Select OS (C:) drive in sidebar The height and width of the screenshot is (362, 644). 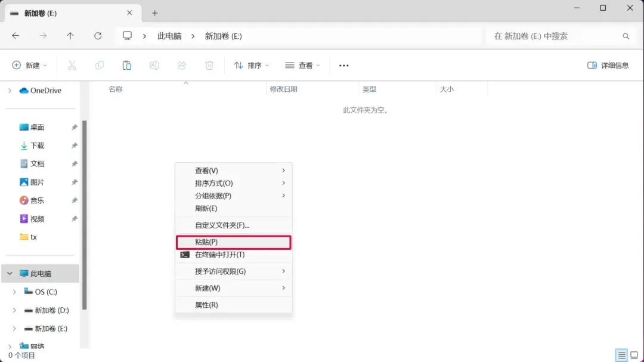point(41,292)
